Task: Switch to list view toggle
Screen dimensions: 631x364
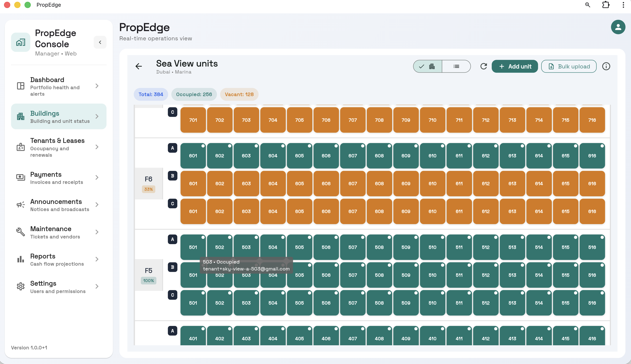Action: click(456, 66)
